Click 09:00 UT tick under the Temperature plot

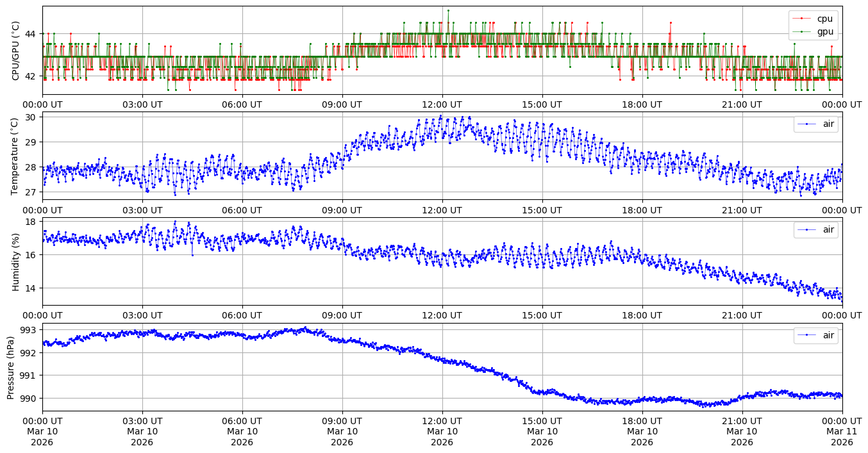(342, 210)
